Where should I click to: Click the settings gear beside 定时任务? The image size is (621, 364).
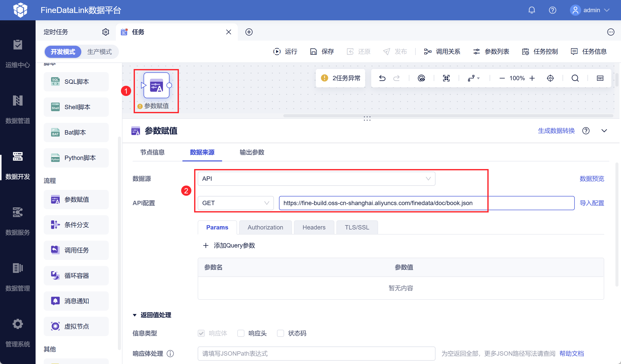(106, 32)
